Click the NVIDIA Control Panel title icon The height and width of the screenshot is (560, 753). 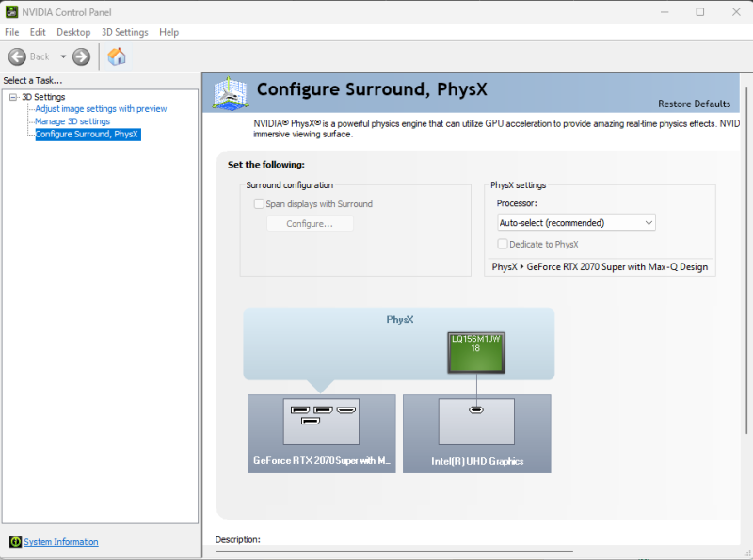point(11,12)
